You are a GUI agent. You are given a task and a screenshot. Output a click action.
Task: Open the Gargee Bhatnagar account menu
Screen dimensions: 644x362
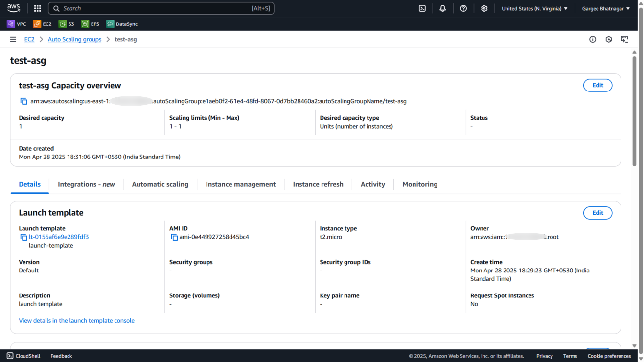[x=606, y=8]
